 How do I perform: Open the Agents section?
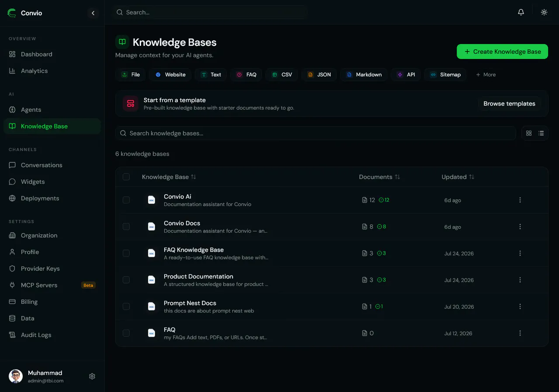point(52,110)
